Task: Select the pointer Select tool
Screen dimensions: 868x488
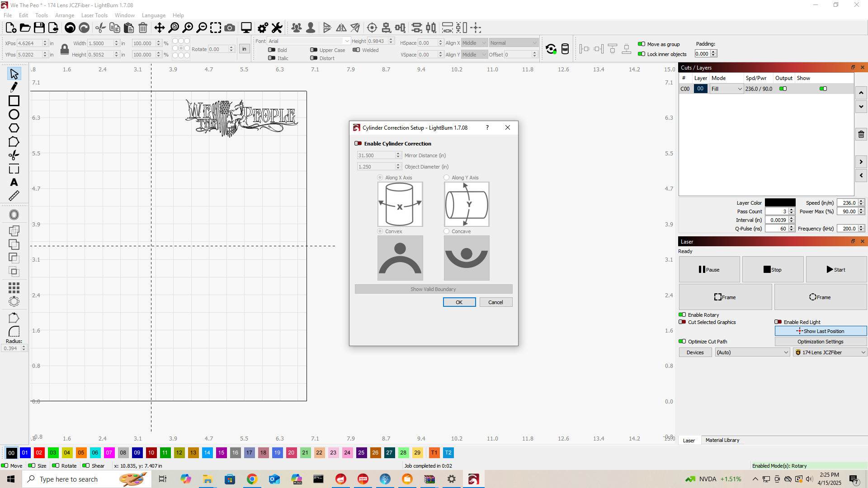Action: point(14,74)
